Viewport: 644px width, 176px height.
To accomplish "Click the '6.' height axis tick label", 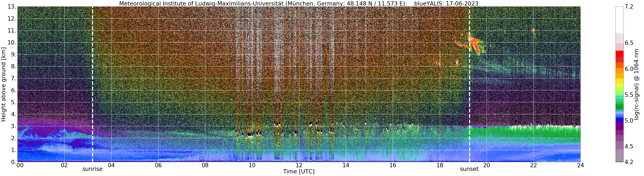I will click(13, 90).
